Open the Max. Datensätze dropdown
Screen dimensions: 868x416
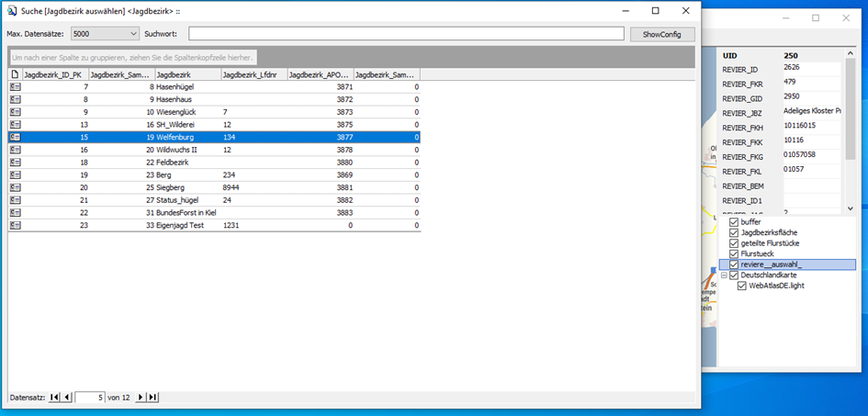[x=133, y=34]
